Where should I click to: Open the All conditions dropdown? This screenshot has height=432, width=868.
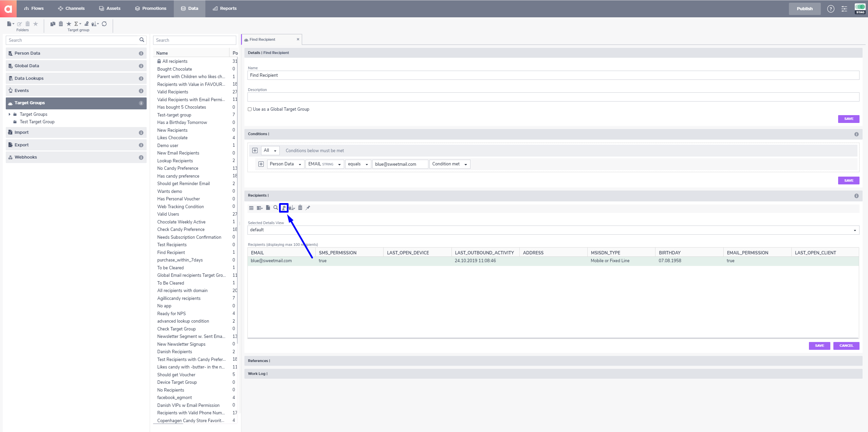click(270, 150)
